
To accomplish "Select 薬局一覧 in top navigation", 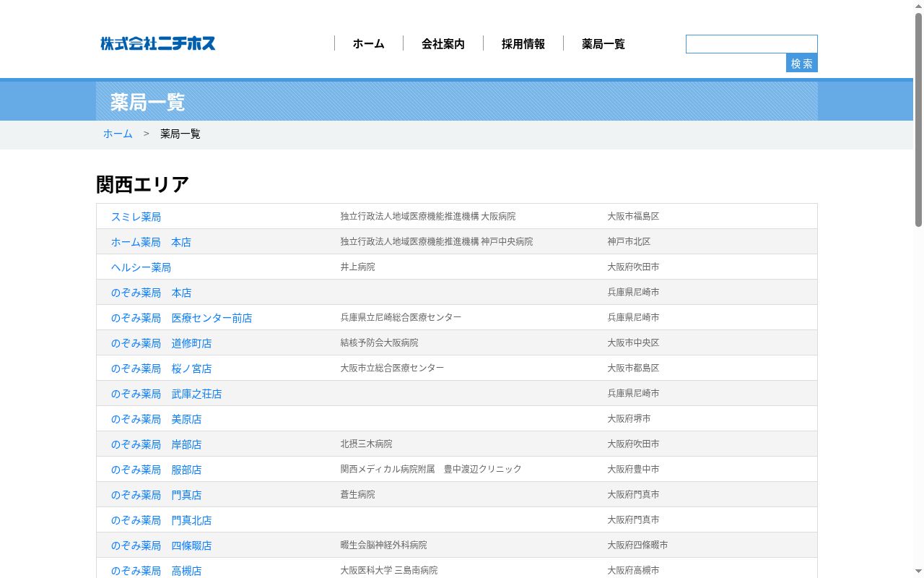I will [603, 44].
